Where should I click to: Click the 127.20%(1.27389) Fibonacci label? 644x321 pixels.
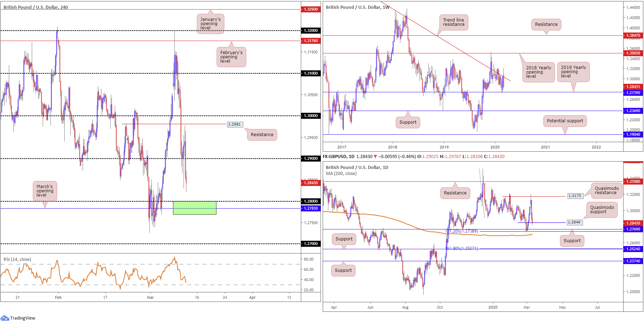(x=462, y=231)
